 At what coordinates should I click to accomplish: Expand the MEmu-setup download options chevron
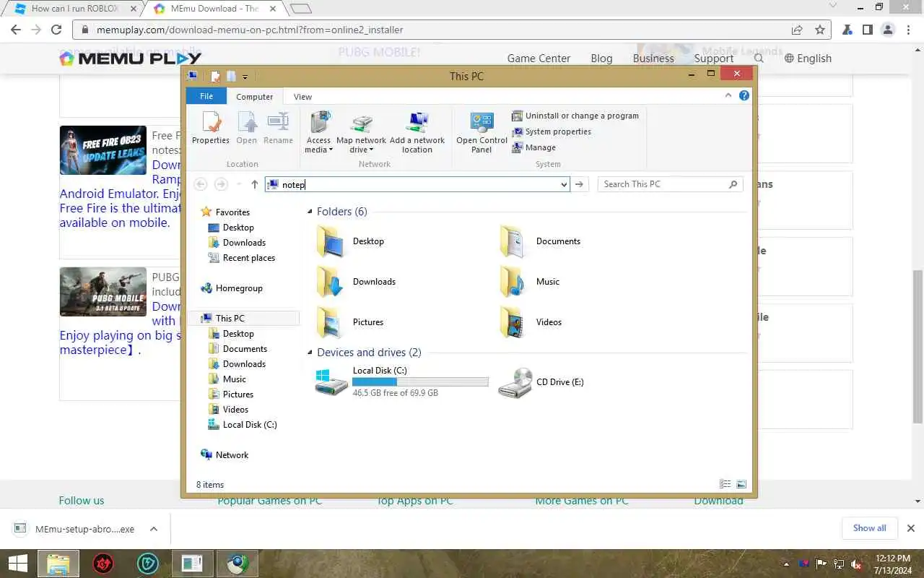[154, 528]
